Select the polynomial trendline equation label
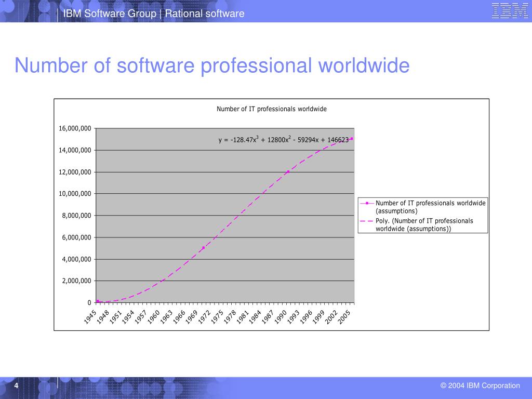This screenshot has width=532, height=399. click(284, 139)
